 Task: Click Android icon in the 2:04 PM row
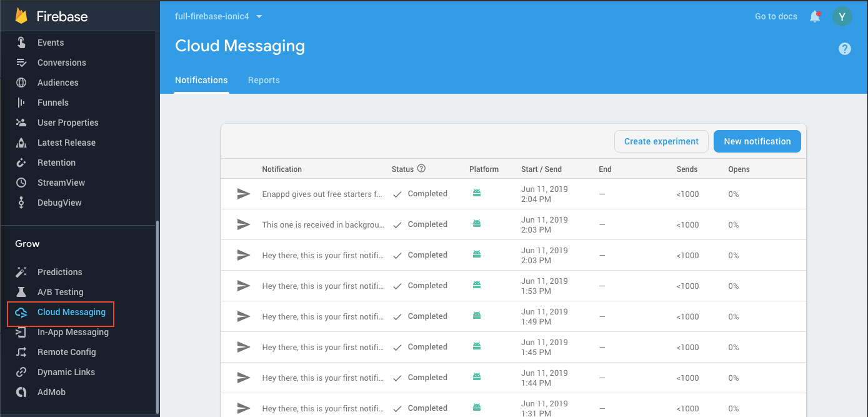[x=477, y=193]
